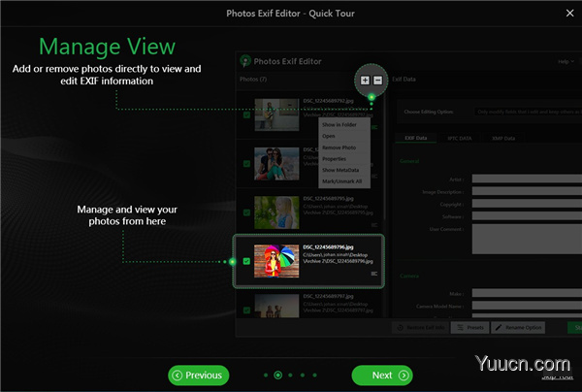This screenshot has width=582, height=392.
Task: Click the Make input field
Action: coord(527,294)
